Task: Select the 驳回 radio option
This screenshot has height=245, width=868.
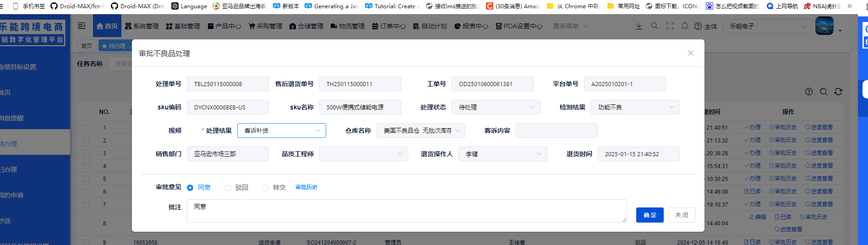Action: click(228, 188)
